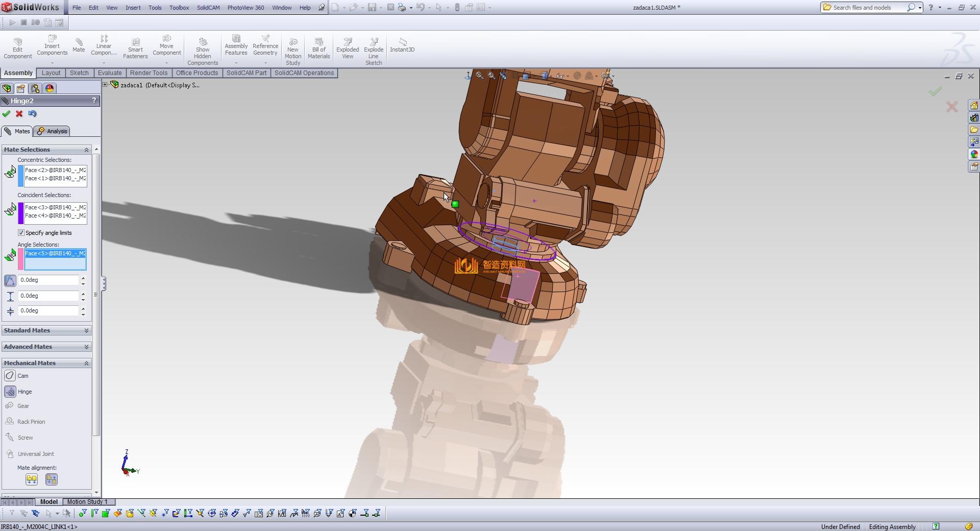Viewport: 980px width, 531px height.
Task: Switch to Motion Study 1 tab
Action: (x=87, y=502)
